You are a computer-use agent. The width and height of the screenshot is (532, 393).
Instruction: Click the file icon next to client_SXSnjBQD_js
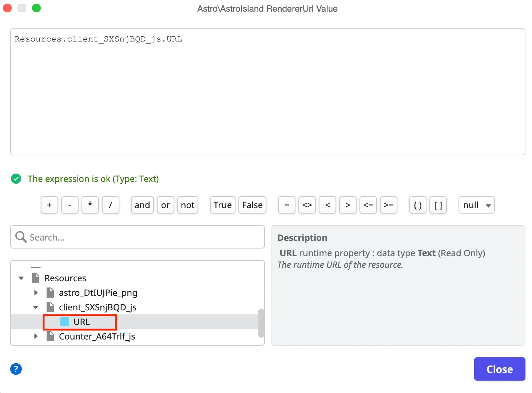50,307
